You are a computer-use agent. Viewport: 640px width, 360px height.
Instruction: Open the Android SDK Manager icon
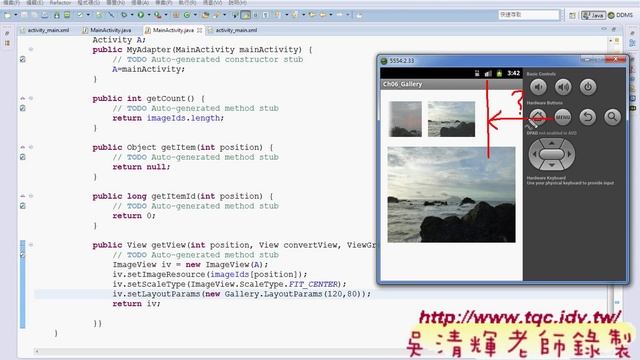point(56,15)
